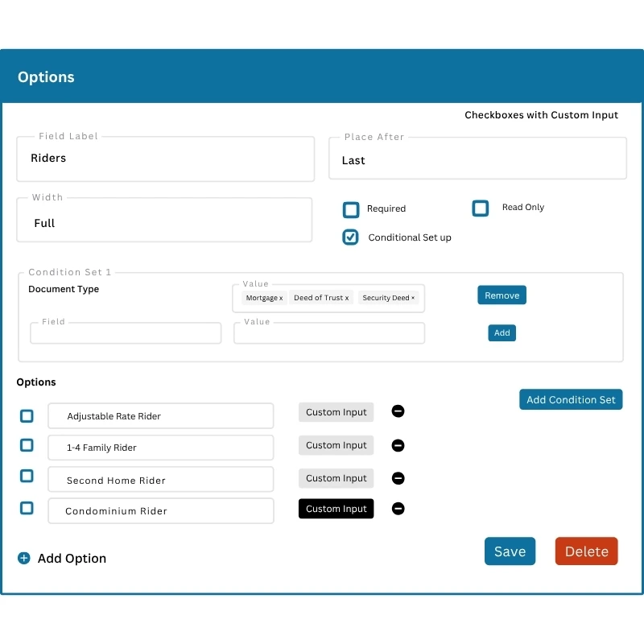Remove Condominium Rider with the minus icon
Screen dimensions: 644x644
398,508
